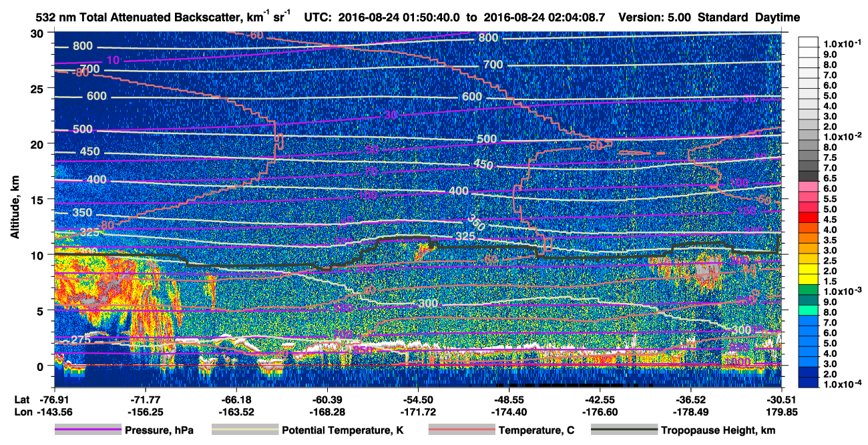The height and width of the screenshot is (445, 868).
Task: Click longitude value -176.60
Action: click(600, 412)
